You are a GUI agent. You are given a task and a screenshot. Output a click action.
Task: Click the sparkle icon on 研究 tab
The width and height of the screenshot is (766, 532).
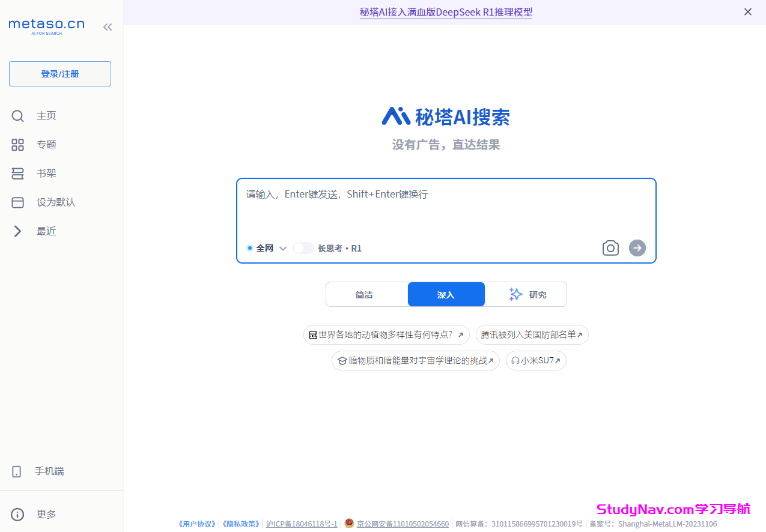(x=515, y=294)
